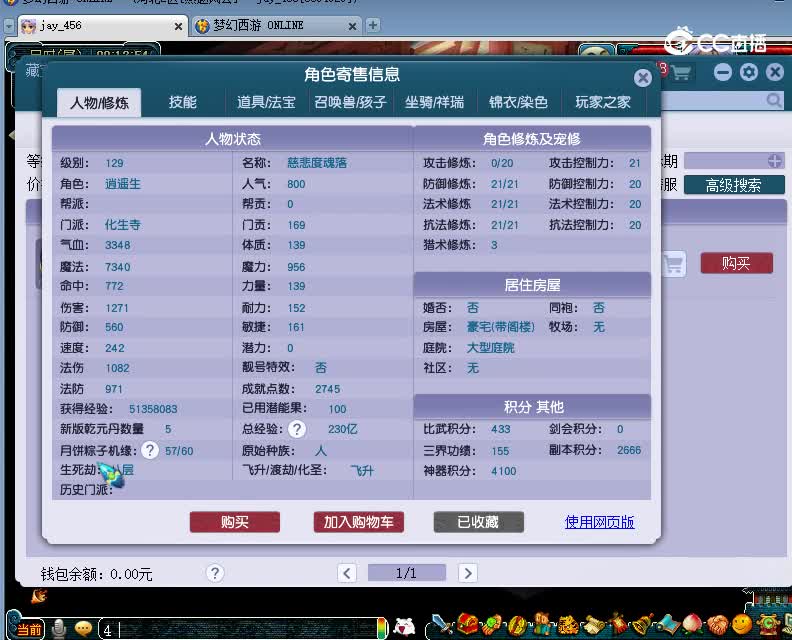
Task: Click the green gem gift icon
Action: [x=492, y=624]
